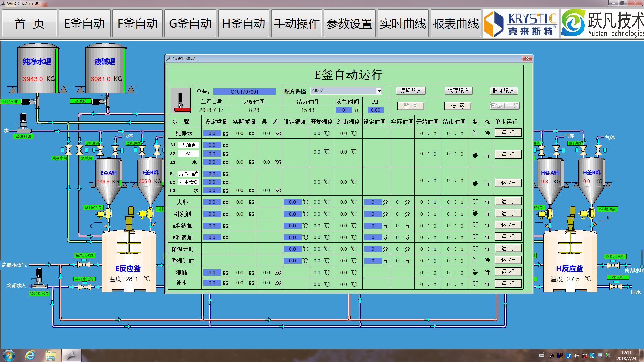Click the switch icon beside 单号

[180, 100]
